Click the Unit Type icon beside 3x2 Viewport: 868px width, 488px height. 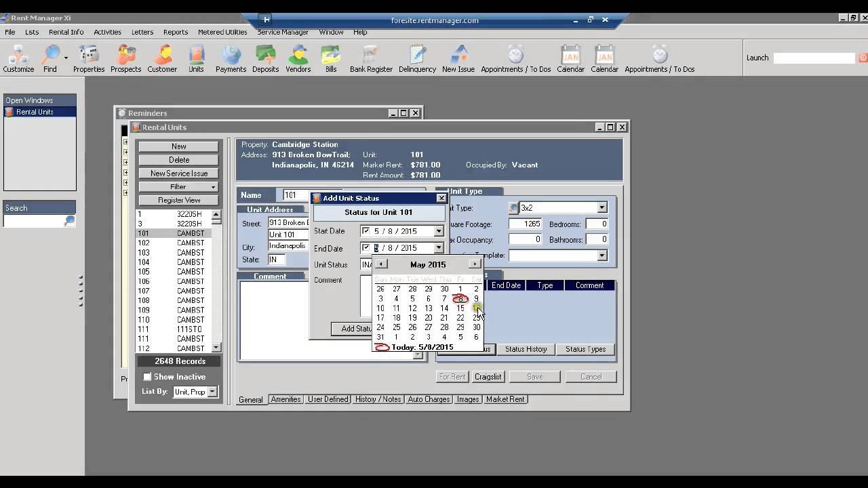point(513,208)
